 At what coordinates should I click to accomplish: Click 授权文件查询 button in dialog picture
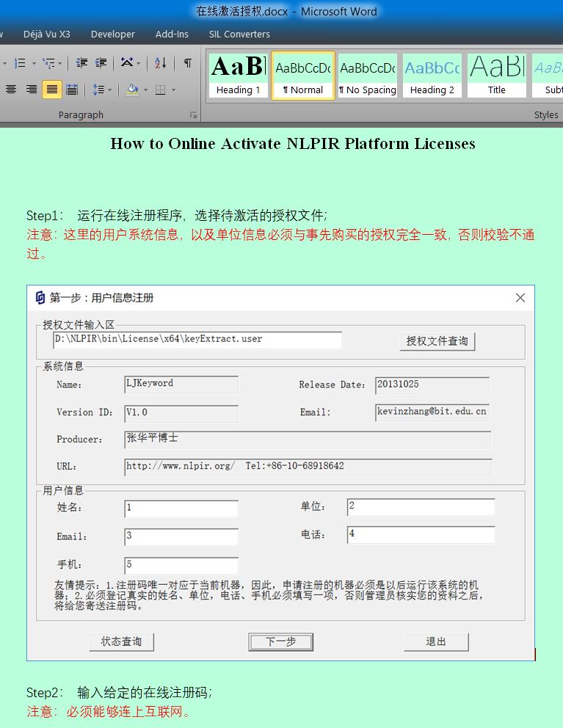[x=437, y=341]
